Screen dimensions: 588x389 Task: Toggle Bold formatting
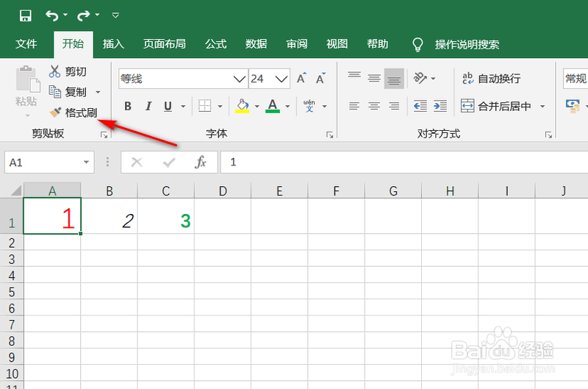128,106
